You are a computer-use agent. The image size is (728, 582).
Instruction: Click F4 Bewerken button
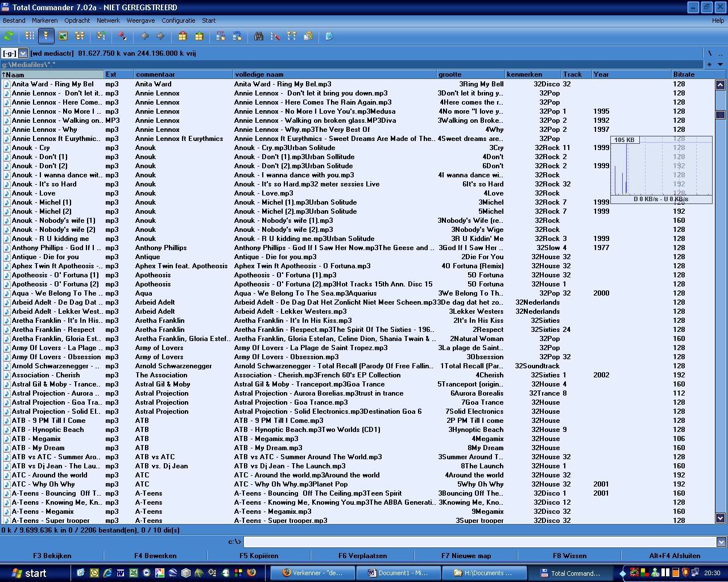pos(155,556)
